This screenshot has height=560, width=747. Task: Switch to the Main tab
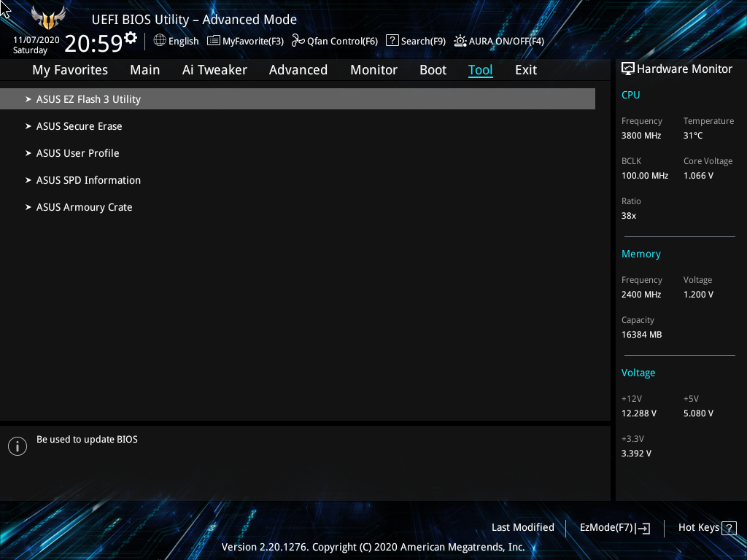pos(145,70)
